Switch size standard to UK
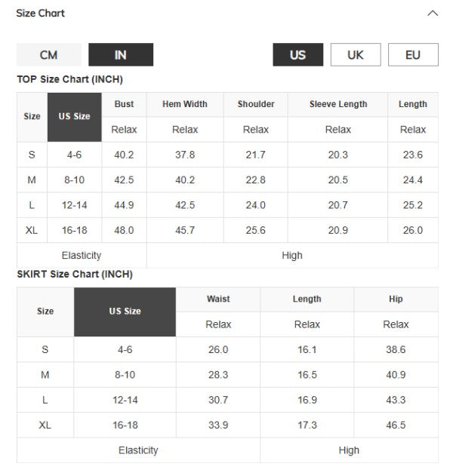The image size is (453, 476). (x=355, y=55)
